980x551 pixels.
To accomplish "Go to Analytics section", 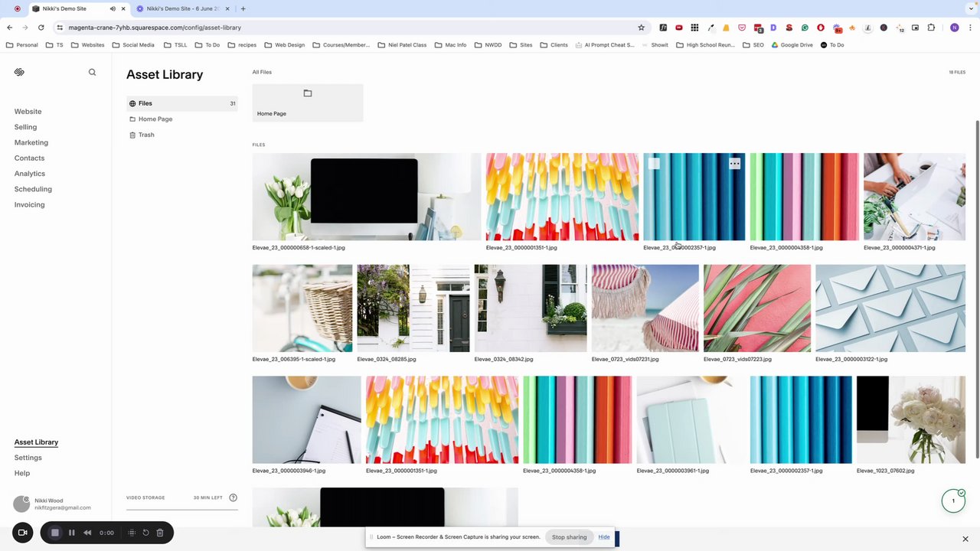I will pyautogui.click(x=29, y=174).
